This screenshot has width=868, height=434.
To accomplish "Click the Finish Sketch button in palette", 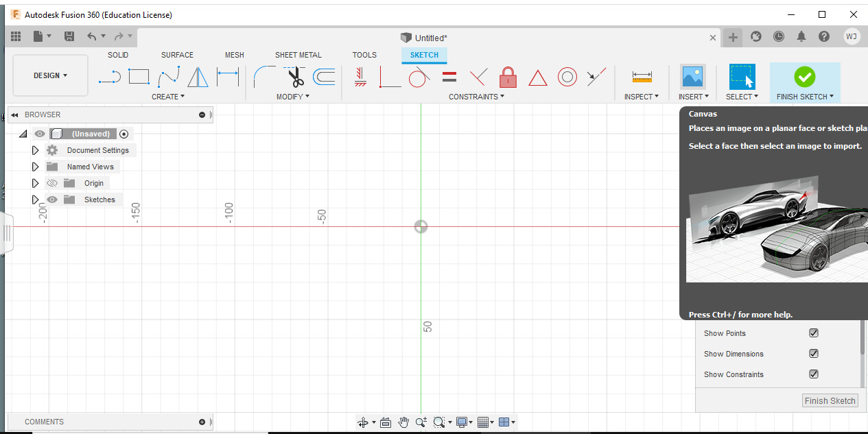I will pos(830,400).
